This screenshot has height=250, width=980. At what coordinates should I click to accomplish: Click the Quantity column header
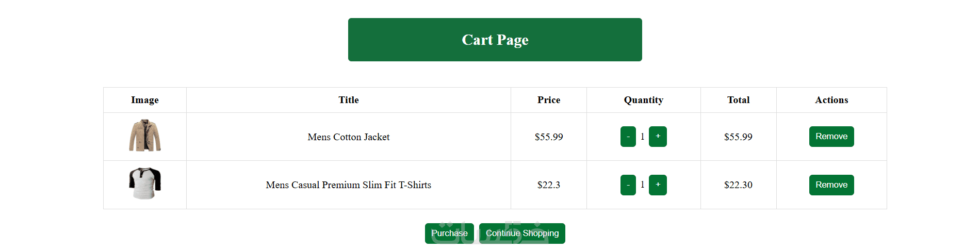(x=643, y=100)
